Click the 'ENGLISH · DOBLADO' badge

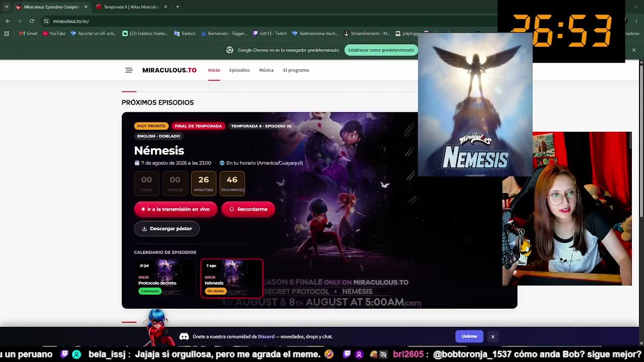(x=158, y=136)
